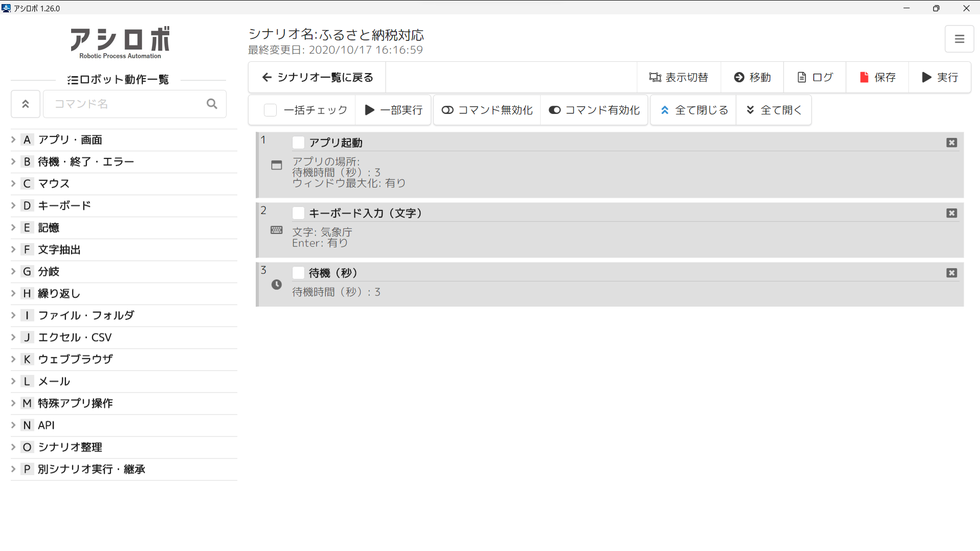Viewport: 980px width, 551px height.
Task: Open the J エクセル・CSV category
Action: click(124, 337)
